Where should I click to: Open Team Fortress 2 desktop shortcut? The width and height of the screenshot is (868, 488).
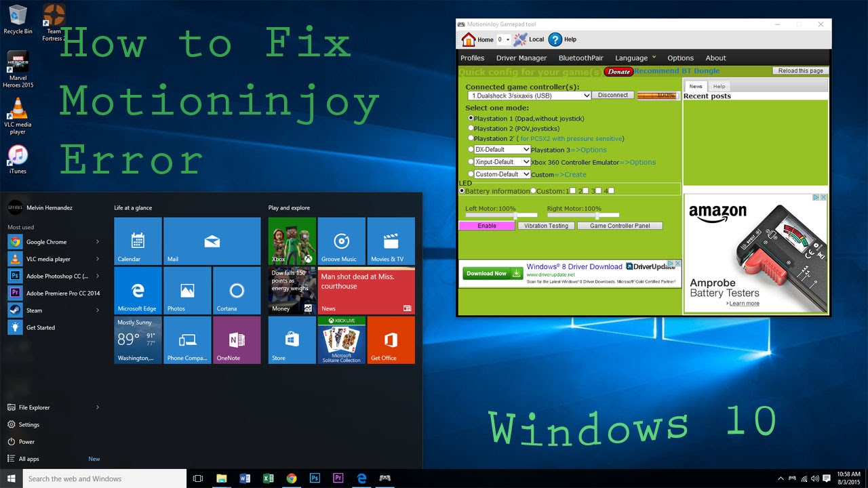point(54,22)
